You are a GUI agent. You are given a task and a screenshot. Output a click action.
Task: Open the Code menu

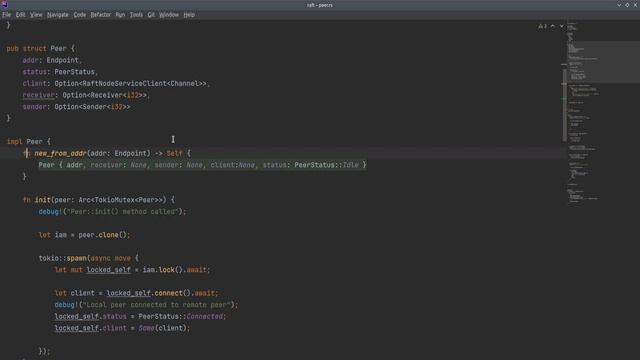click(80, 15)
